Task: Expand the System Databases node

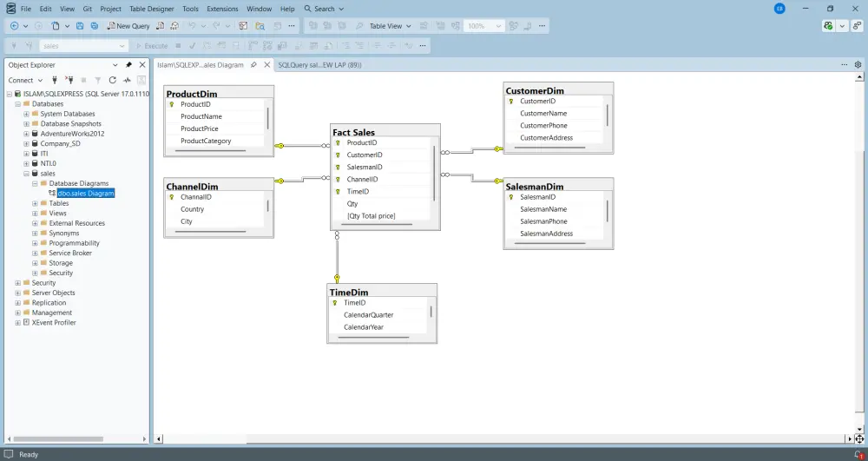Action: [x=26, y=114]
